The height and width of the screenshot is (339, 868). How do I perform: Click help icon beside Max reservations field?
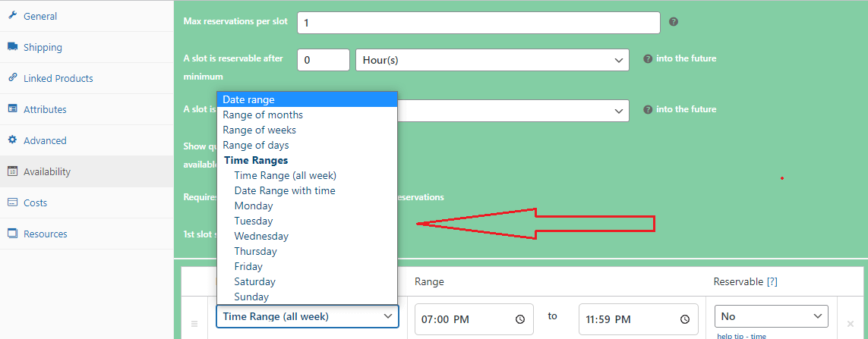point(674,22)
